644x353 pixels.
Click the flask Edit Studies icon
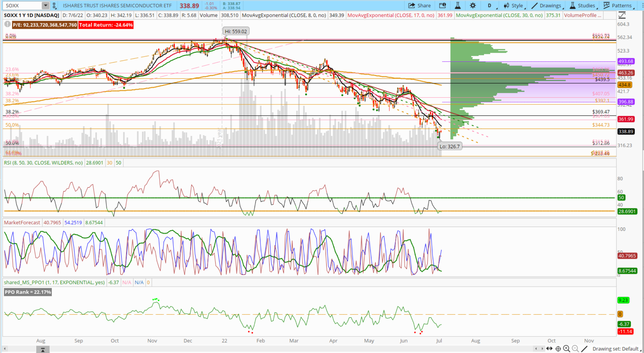coord(458,6)
